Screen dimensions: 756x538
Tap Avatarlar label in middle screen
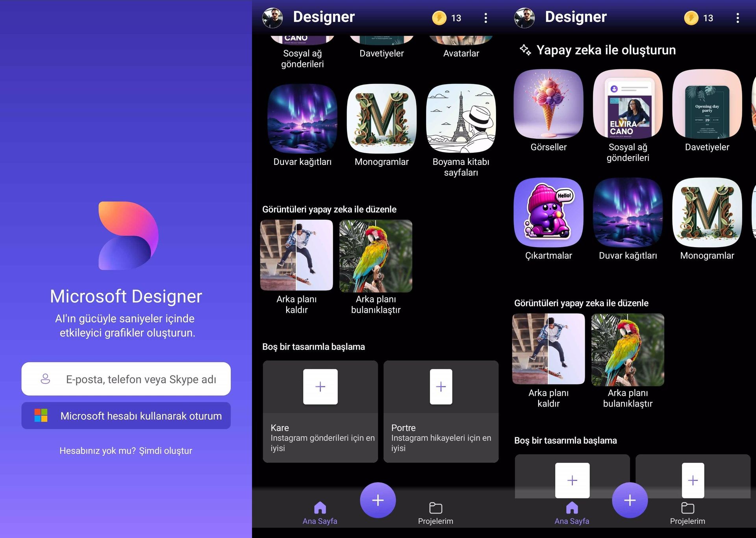461,54
